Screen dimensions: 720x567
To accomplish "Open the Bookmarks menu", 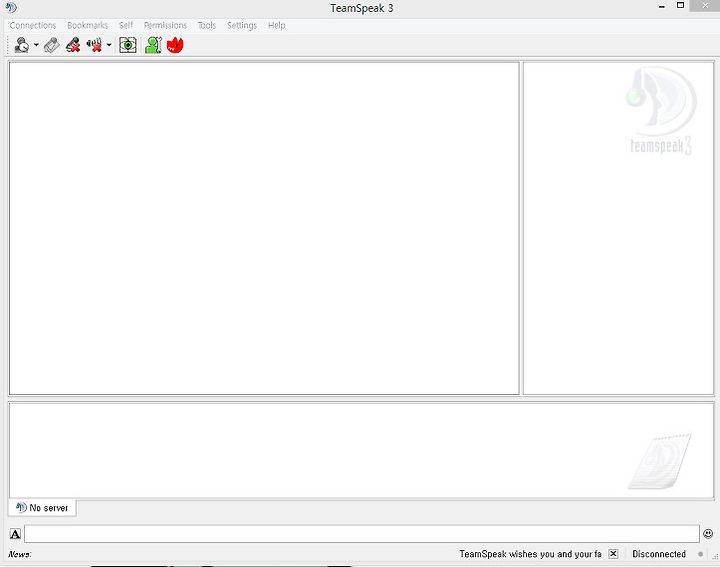I will (x=87, y=25).
